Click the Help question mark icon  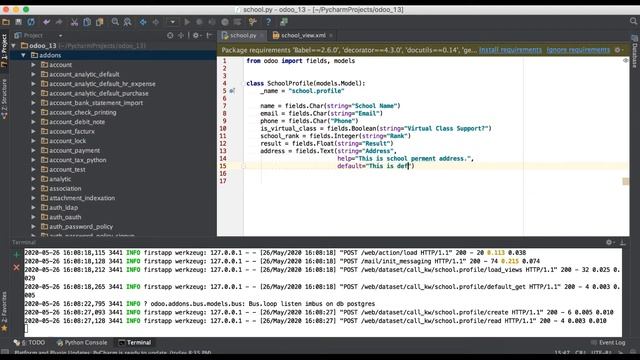(268, 22)
